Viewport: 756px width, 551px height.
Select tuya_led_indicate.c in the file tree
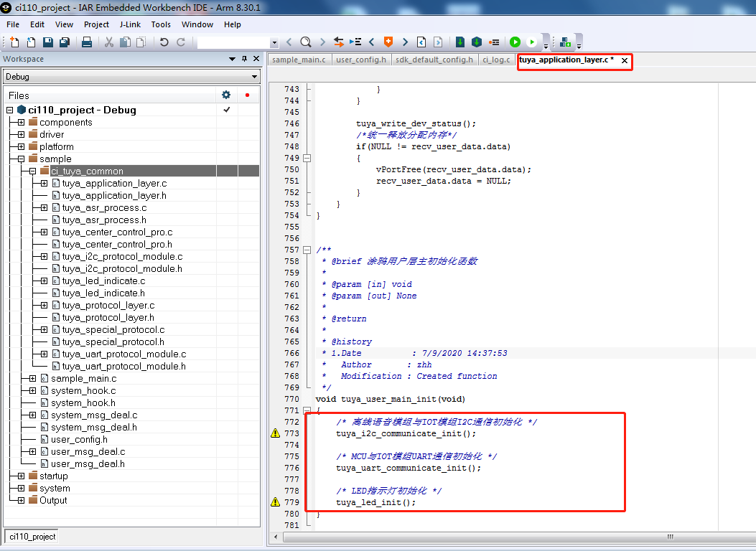point(103,281)
